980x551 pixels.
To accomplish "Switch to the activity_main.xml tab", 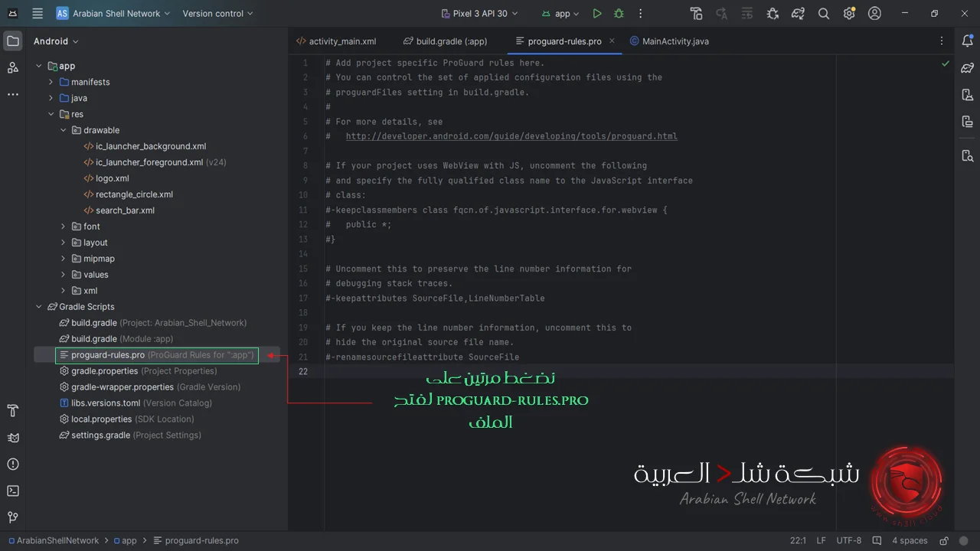I will (x=335, y=41).
